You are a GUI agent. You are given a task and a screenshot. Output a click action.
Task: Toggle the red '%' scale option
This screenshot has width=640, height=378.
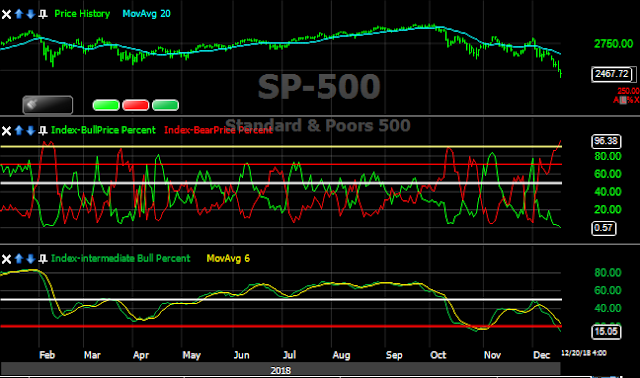pos(630,100)
